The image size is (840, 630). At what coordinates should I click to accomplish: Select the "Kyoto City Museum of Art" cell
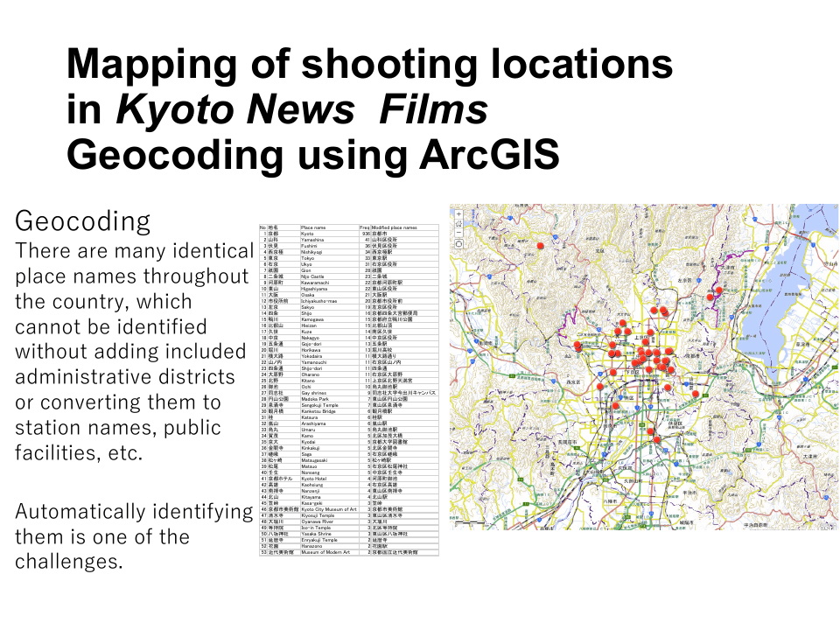click(329, 509)
